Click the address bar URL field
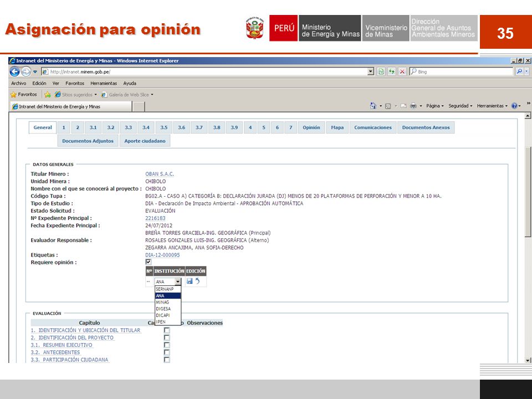Screen dimensions: 532x399 [204, 71]
